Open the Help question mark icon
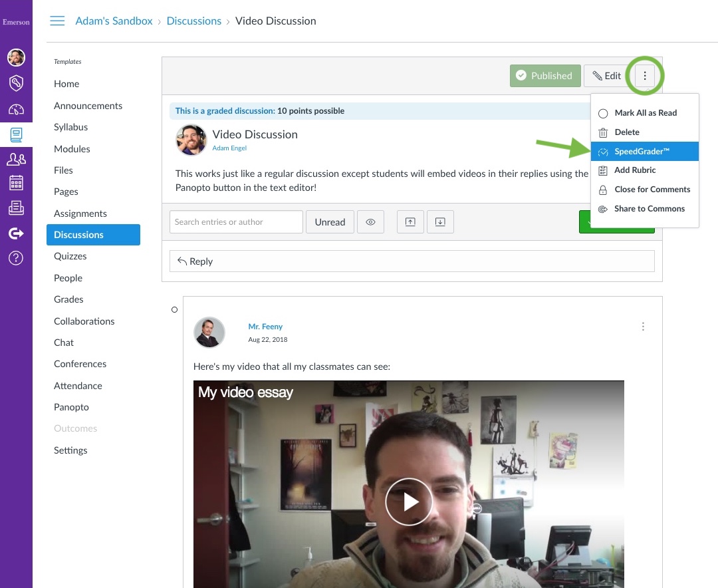This screenshot has width=718, height=588. 16,258
